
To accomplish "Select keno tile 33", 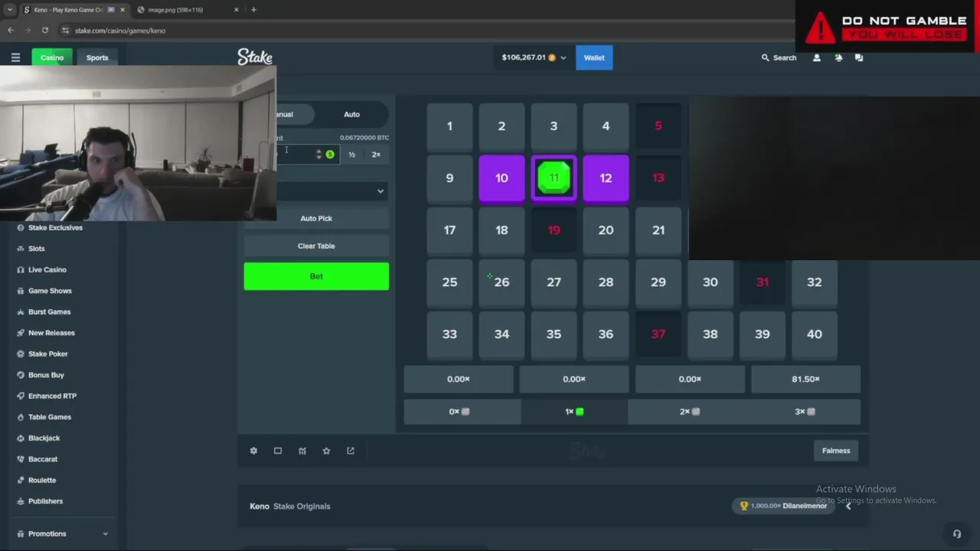I will pyautogui.click(x=449, y=334).
